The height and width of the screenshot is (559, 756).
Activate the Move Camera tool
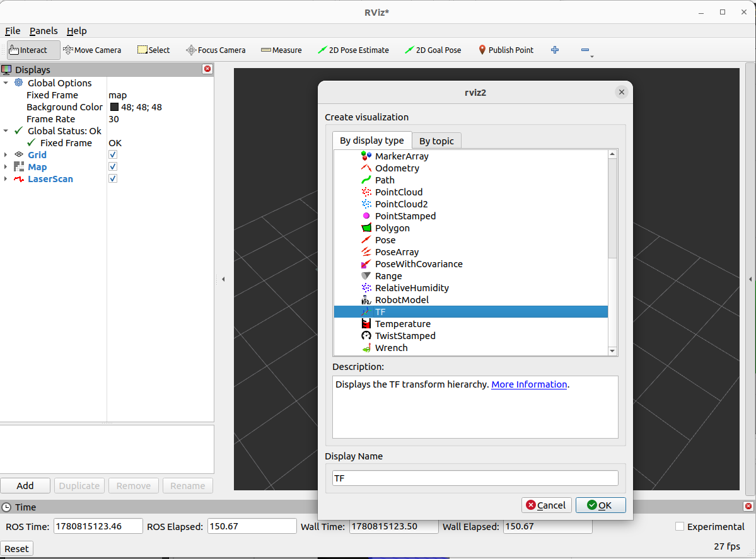92,50
